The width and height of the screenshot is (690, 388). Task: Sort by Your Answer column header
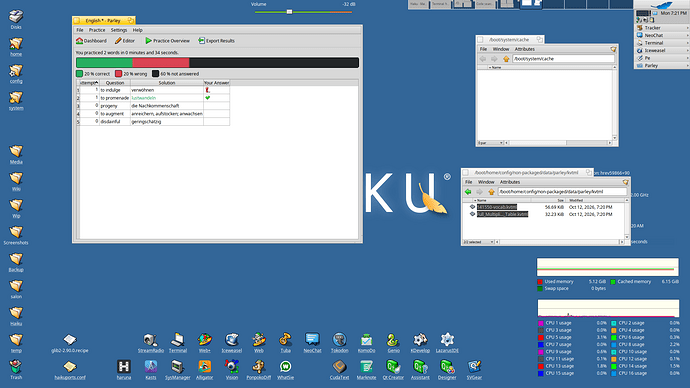point(217,83)
